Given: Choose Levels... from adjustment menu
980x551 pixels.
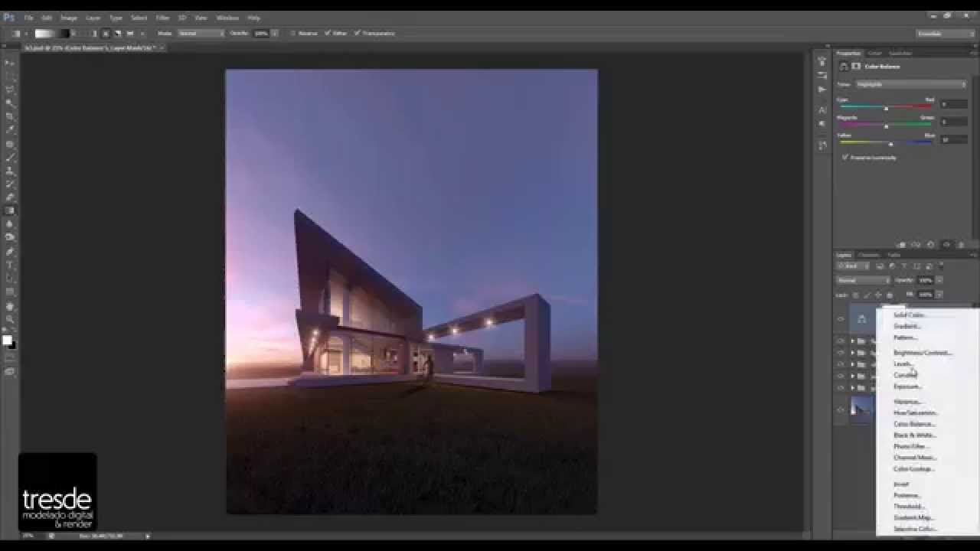Looking at the screenshot, I should click(903, 364).
